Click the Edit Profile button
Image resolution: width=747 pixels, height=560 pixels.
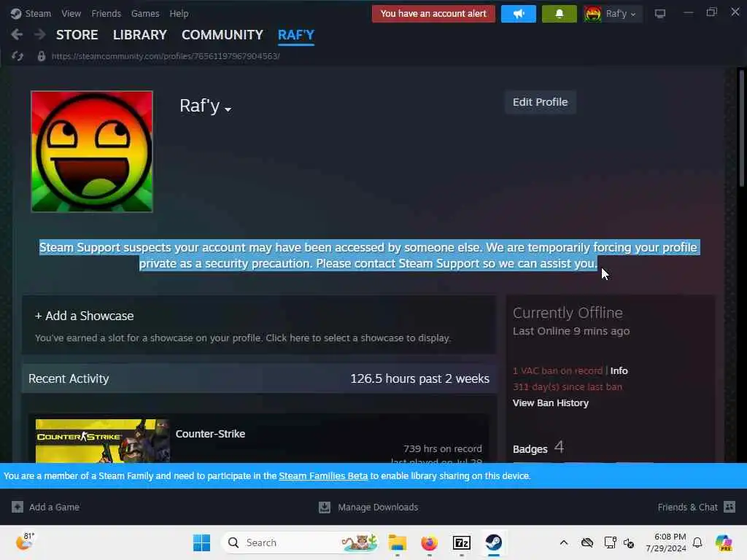[541, 102]
